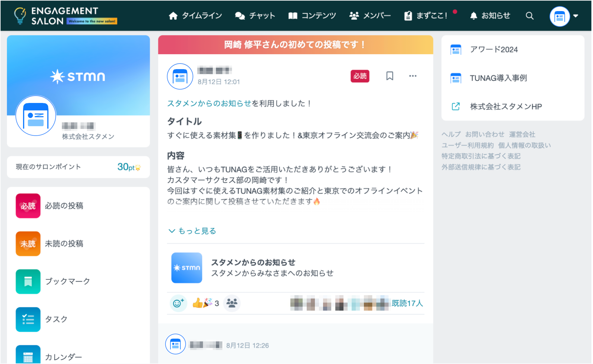Show reacted users group icon
Screen dimensions: 593x364
tap(232, 303)
